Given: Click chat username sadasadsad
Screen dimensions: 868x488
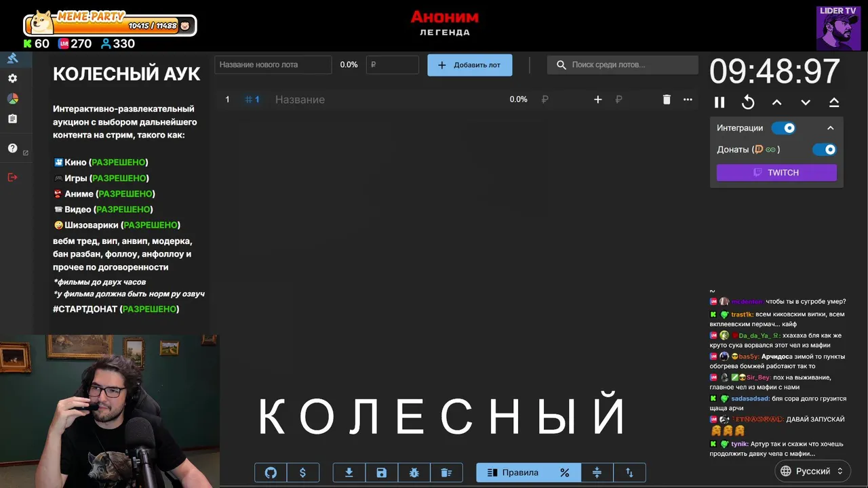Looking at the screenshot, I should click(x=750, y=399).
